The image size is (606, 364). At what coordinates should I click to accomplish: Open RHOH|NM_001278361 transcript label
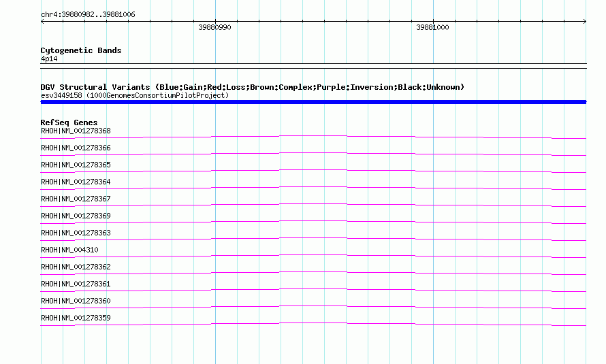76,284
